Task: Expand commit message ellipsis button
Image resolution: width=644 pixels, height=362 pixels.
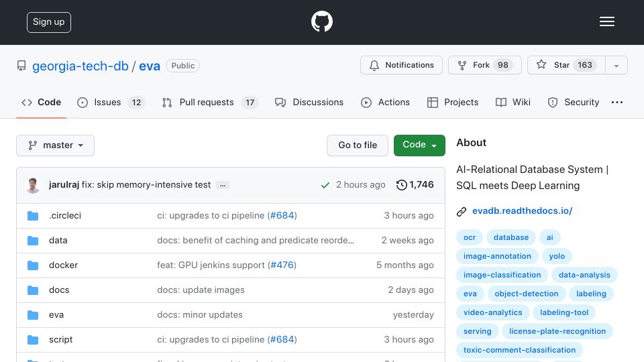Action: (x=223, y=185)
